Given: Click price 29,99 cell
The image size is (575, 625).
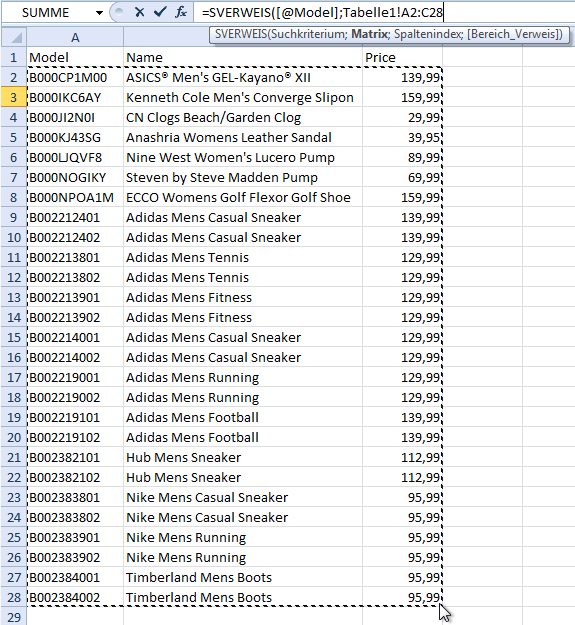Looking at the screenshot, I should coord(402,118).
